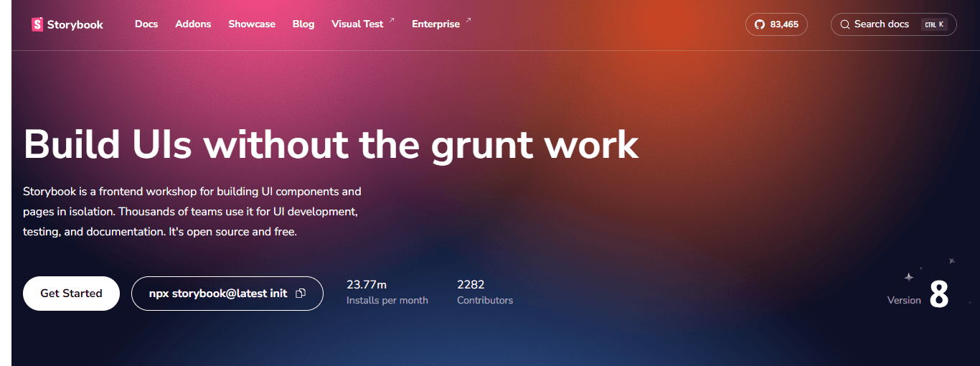The image size is (980, 366).
Task: Open the Visual Test link
Action: tap(357, 24)
